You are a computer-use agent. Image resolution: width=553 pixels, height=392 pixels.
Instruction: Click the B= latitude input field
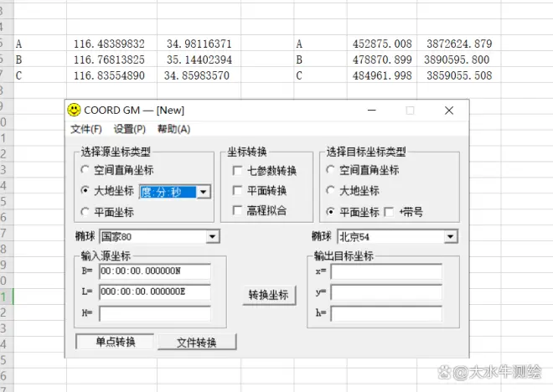click(x=154, y=271)
